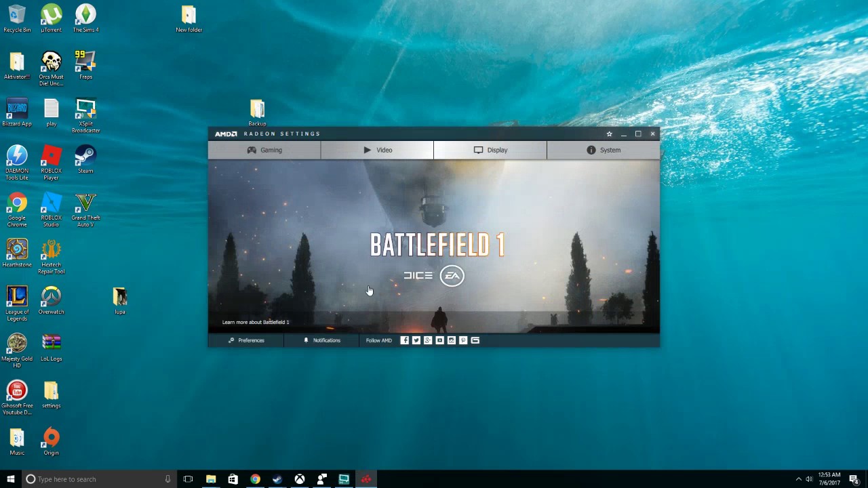The width and height of the screenshot is (868, 488).
Task: Select New folder on desktop
Action: click(189, 19)
